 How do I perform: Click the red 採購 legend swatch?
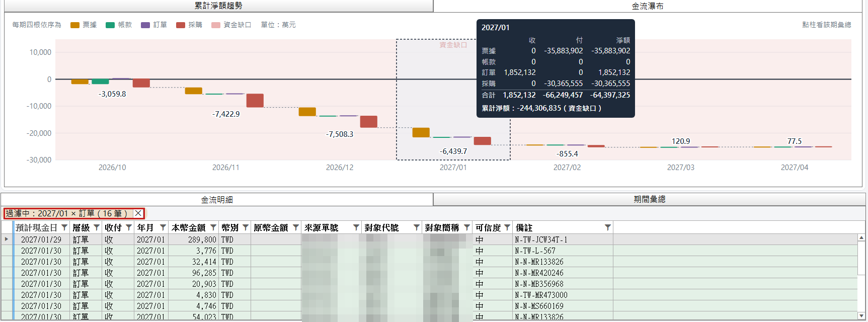pos(181,25)
